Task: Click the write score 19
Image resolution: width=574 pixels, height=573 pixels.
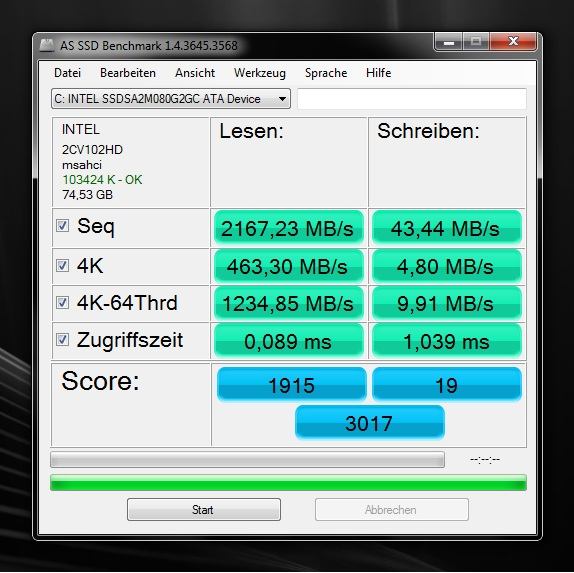Action: (447, 384)
